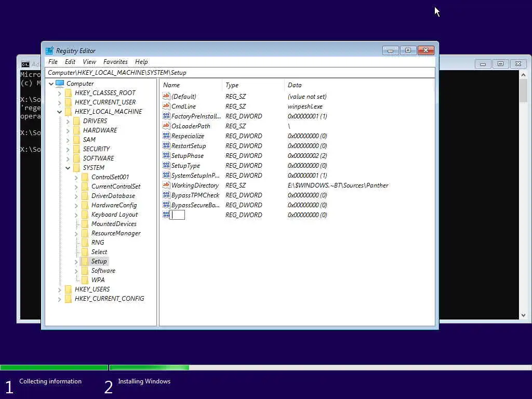The image size is (532, 399).
Task: Click the string icon beside WorkingDirectory
Action: tap(166, 185)
